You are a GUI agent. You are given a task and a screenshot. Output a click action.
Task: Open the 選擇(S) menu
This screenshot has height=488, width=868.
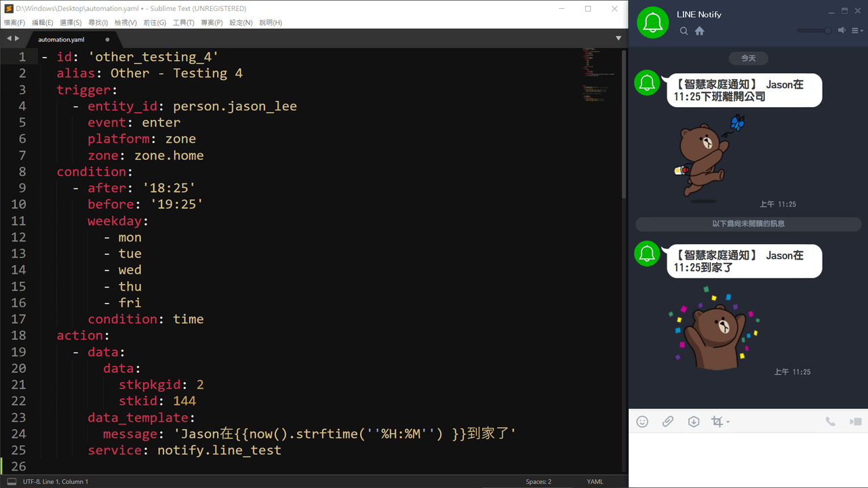(x=71, y=22)
